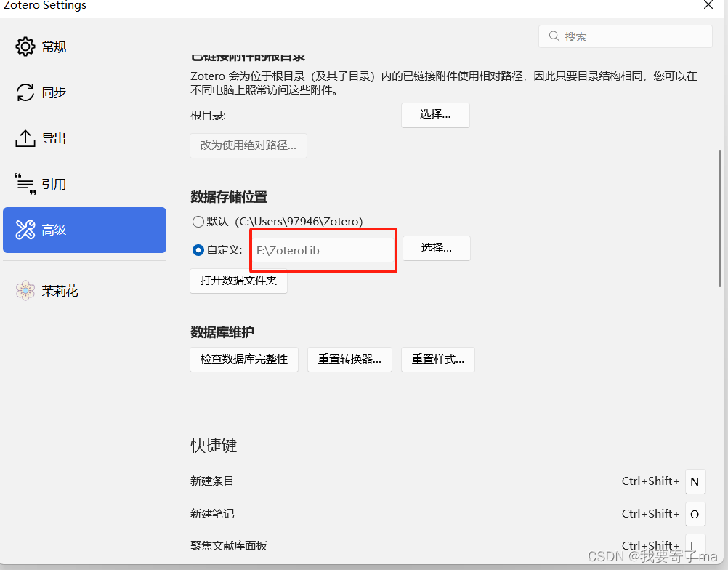
Task: Switch to the 导出 settings pane
Action: coord(84,138)
